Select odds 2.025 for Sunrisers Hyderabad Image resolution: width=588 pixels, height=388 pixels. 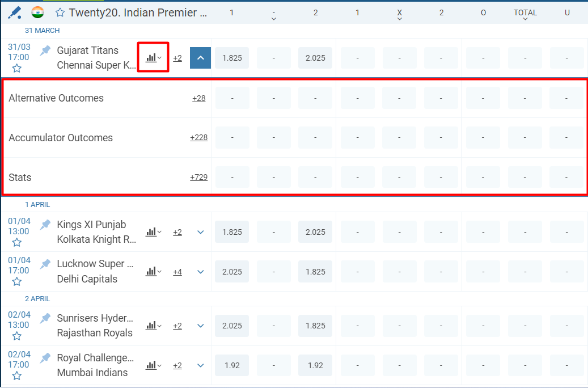point(232,326)
